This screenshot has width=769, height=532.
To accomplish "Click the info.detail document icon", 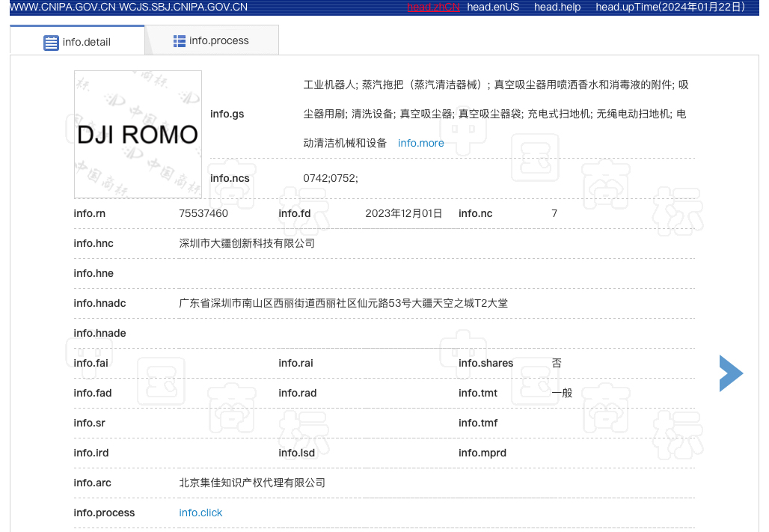I will point(51,43).
